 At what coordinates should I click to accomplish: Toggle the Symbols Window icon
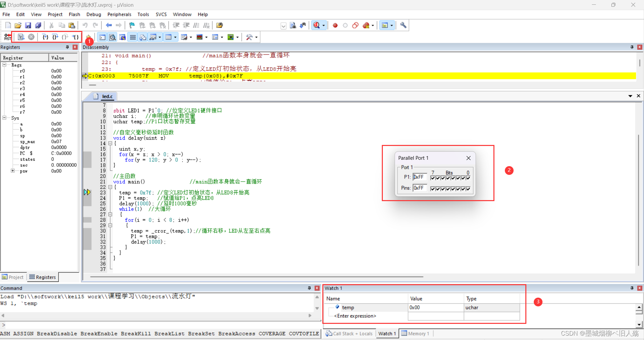(122, 37)
